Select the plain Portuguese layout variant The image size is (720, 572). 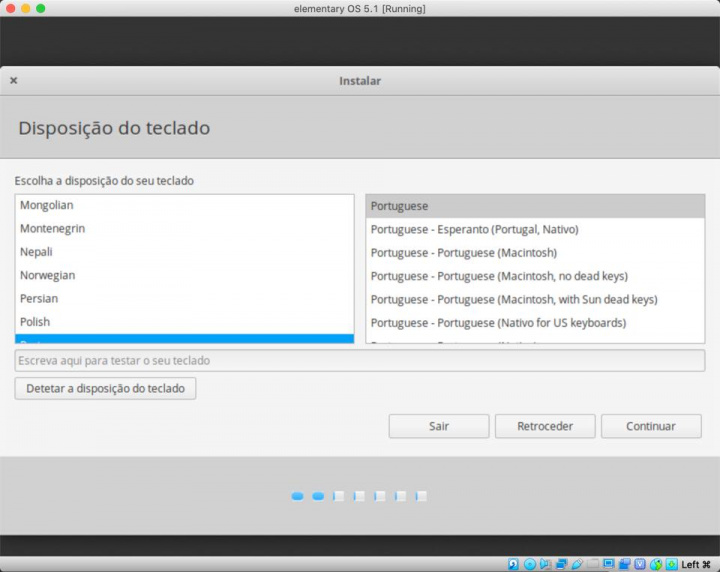pyautogui.click(x=399, y=206)
